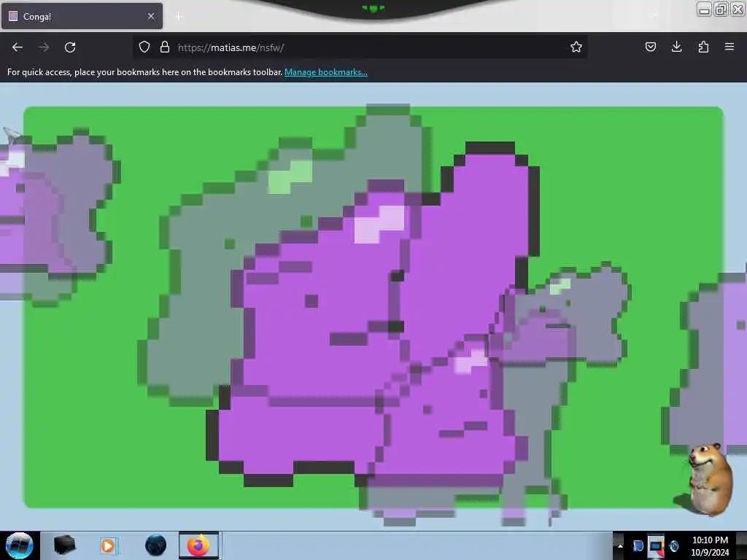Open the black box taskbar app
Image resolution: width=747 pixels, height=560 pixels.
[65, 545]
